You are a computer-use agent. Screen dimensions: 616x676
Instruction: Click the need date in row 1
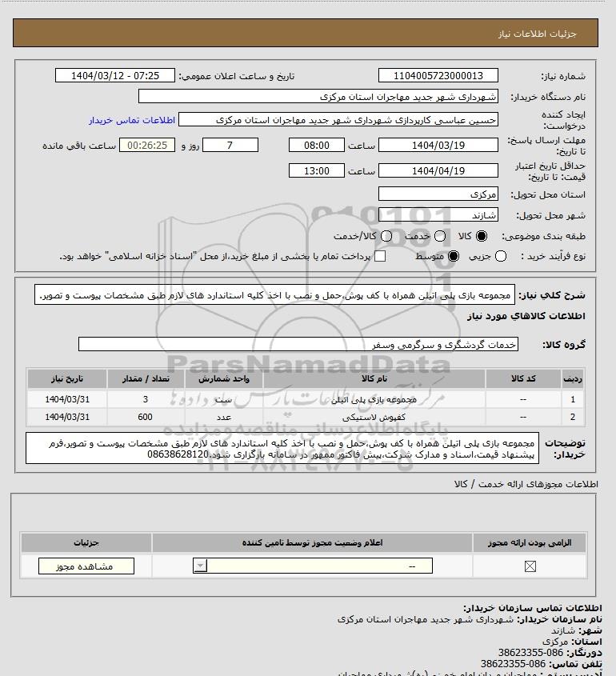(x=67, y=399)
